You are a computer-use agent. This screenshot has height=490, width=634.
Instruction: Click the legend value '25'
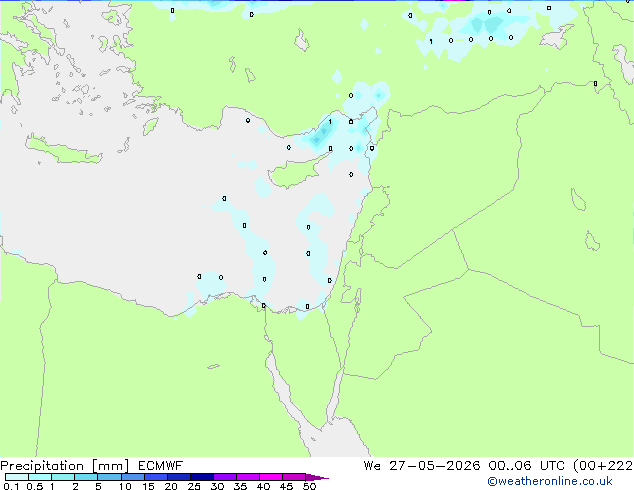[x=194, y=486]
